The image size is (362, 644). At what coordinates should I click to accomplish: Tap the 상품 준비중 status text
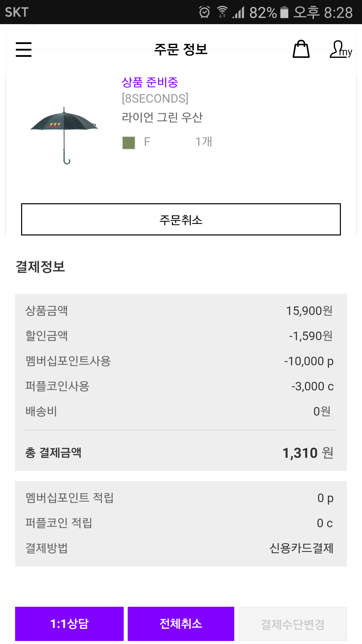150,82
